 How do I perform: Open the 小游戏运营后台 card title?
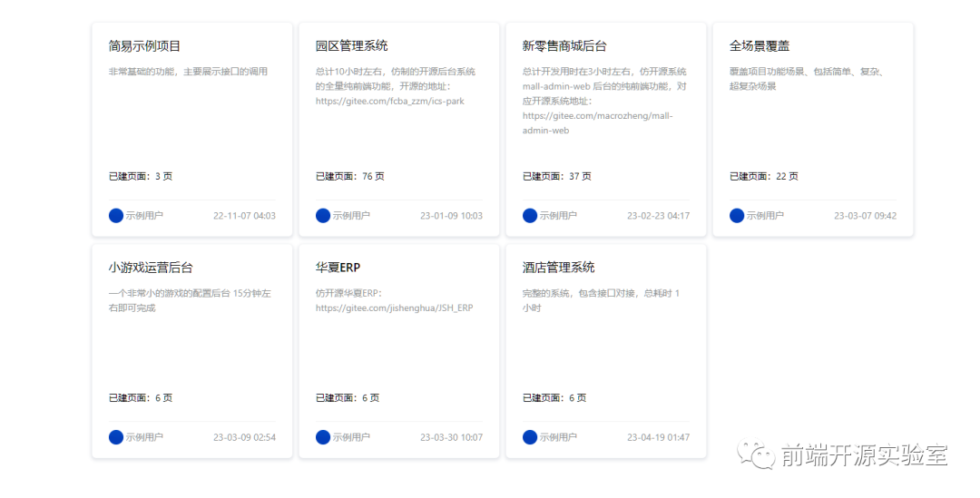pos(151,268)
